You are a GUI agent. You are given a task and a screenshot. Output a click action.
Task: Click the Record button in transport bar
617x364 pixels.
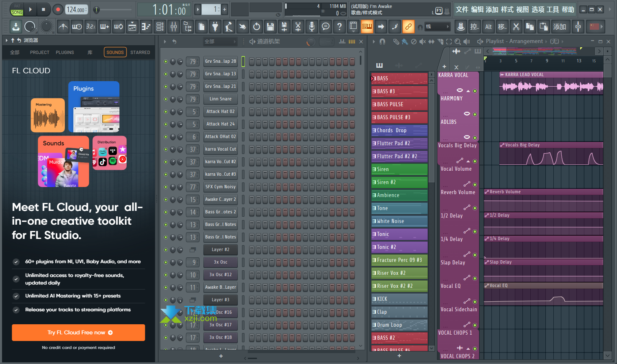58,9
